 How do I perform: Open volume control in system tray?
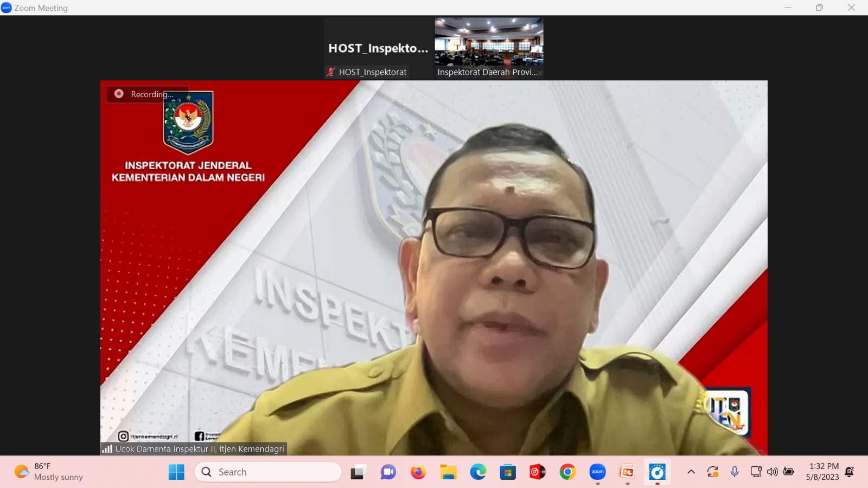[773, 472]
